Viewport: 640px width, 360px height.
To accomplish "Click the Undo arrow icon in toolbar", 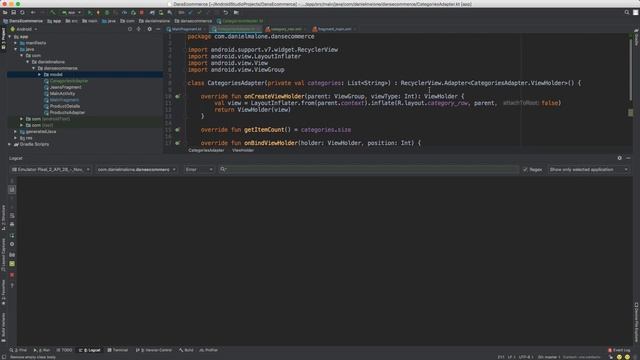I will [225, 13].
